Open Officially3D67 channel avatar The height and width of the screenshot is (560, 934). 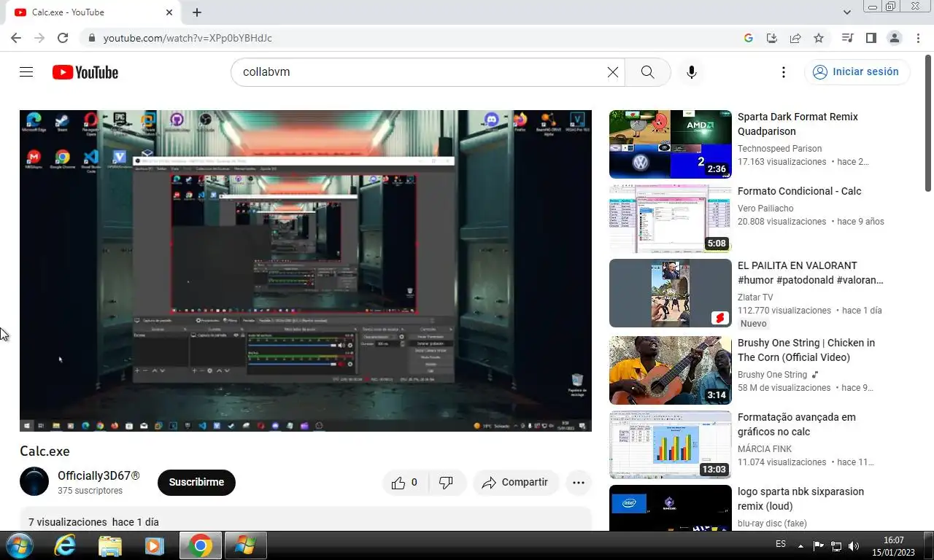point(34,482)
